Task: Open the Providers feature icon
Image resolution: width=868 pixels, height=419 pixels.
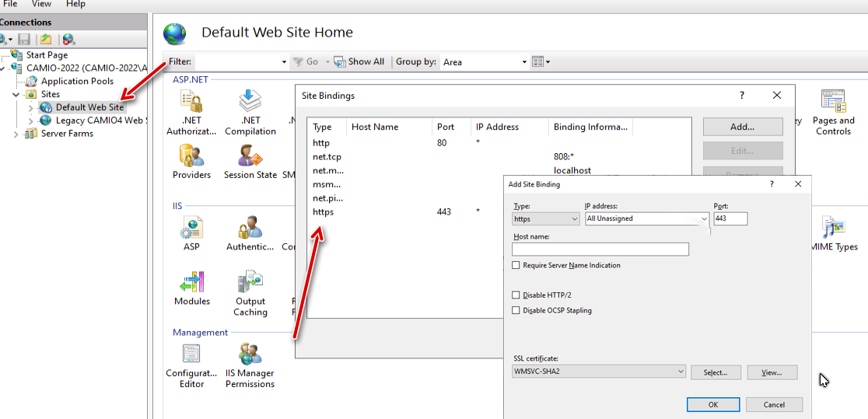Action: pos(191,156)
